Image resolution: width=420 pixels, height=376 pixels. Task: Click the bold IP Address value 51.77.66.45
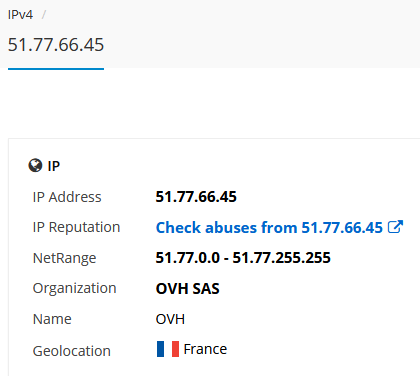(x=196, y=197)
